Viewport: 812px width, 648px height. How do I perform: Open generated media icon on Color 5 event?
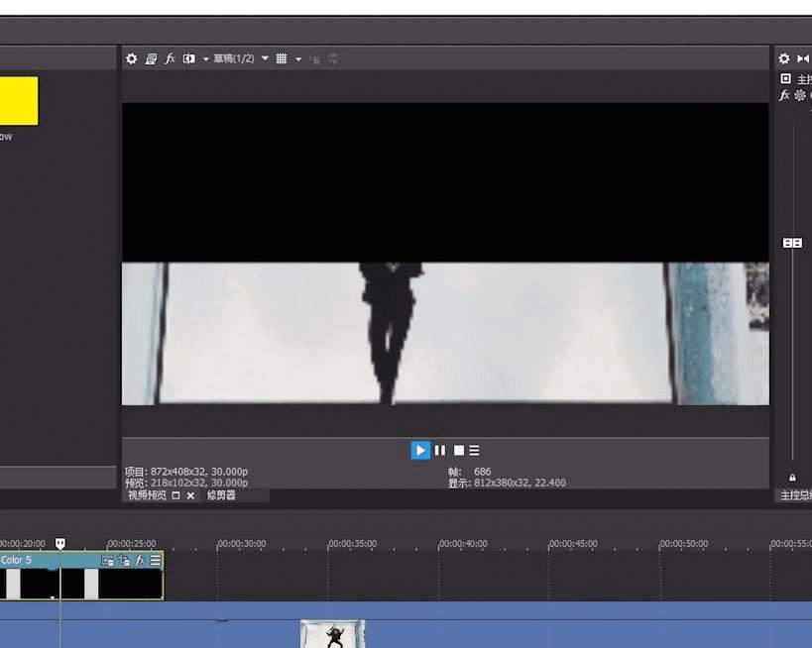[x=108, y=561]
